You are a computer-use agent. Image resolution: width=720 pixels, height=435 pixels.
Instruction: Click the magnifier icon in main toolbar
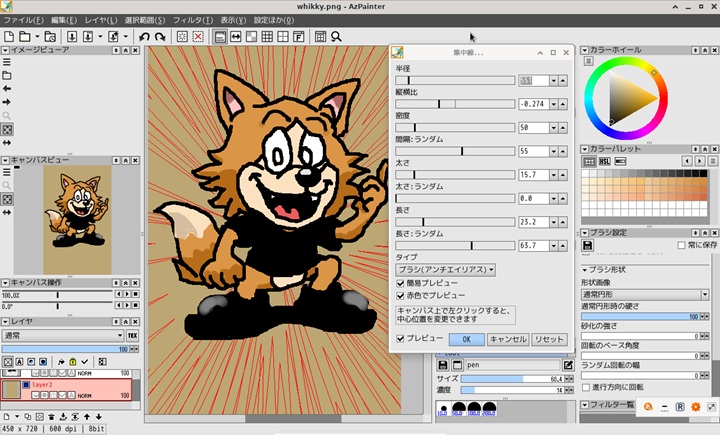pyautogui.click(x=336, y=36)
